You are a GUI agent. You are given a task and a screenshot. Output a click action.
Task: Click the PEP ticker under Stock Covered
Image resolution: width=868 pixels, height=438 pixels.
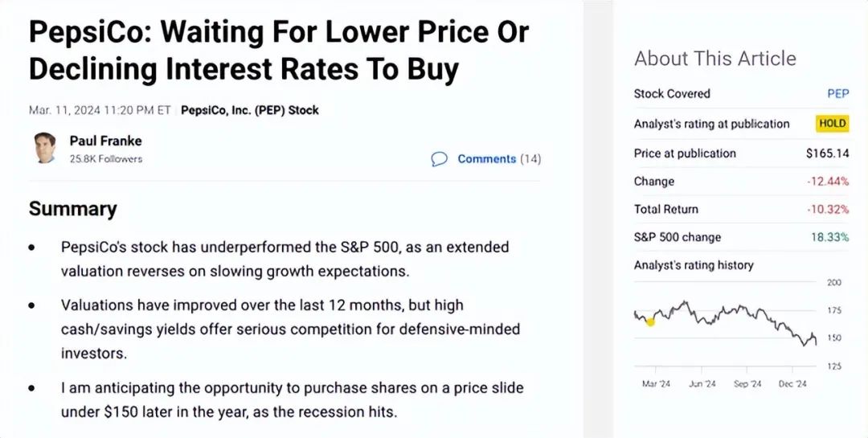[x=837, y=93]
